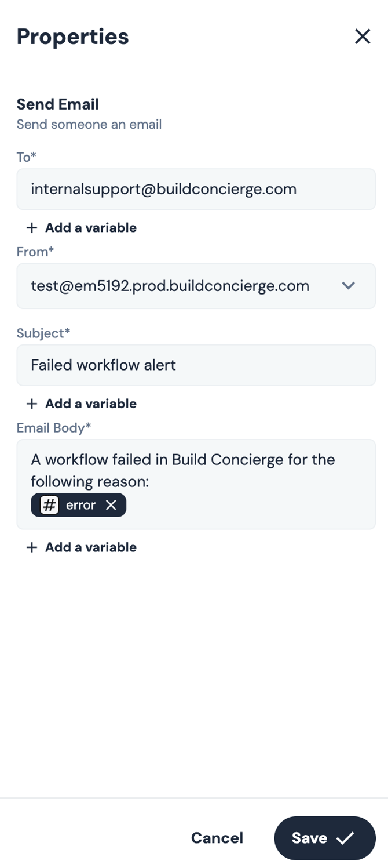Click the plus icon below the To field
Viewport: 388px width, 868px height.
click(x=32, y=228)
